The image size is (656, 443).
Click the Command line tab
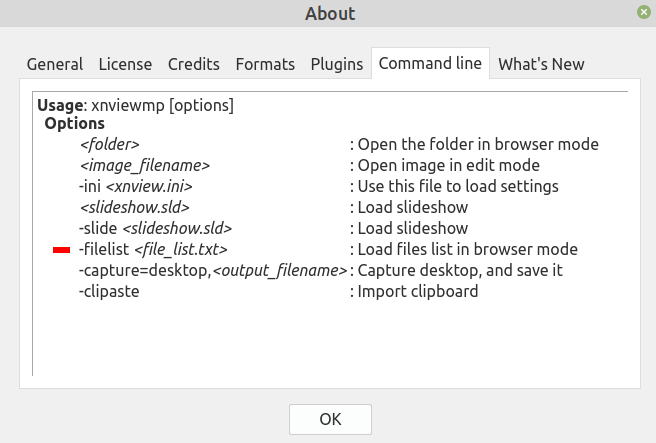[x=430, y=64]
